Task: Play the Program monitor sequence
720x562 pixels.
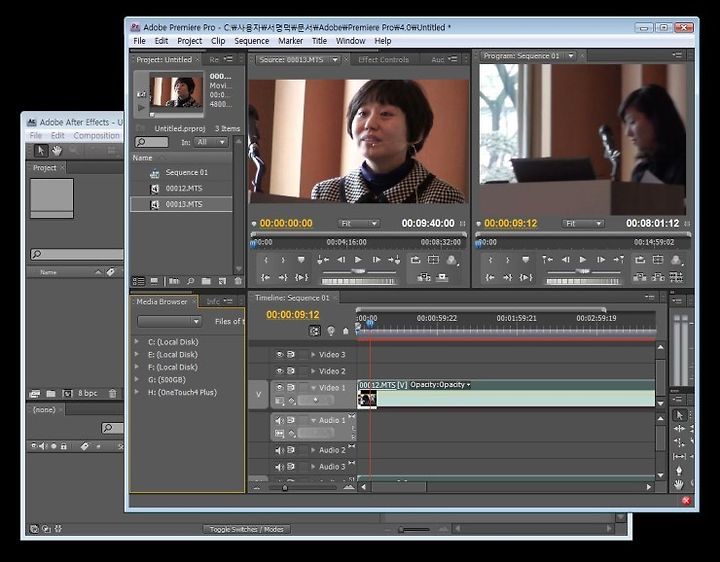Action: click(x=583, y=260)
